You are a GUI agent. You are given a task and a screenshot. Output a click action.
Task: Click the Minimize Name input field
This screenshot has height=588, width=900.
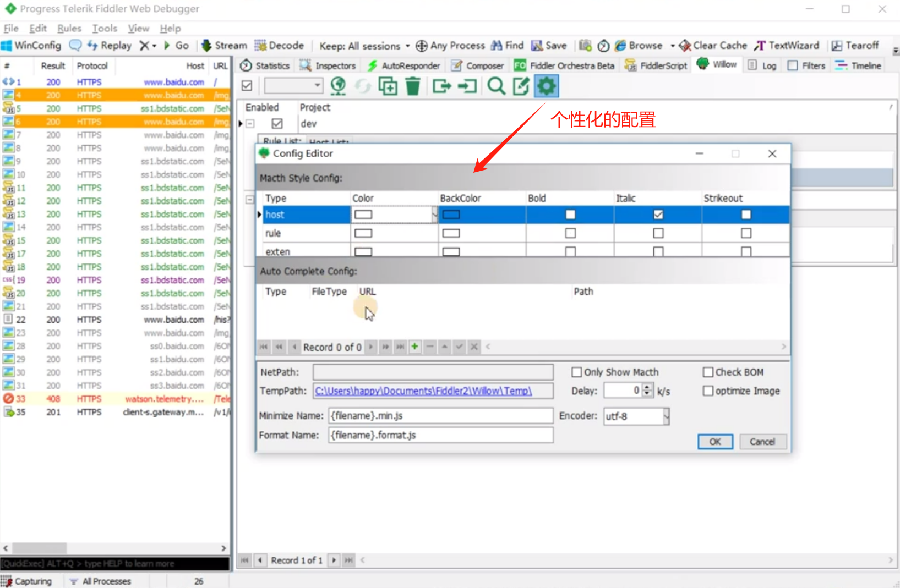pyautogui.click(x=440, y=416)
